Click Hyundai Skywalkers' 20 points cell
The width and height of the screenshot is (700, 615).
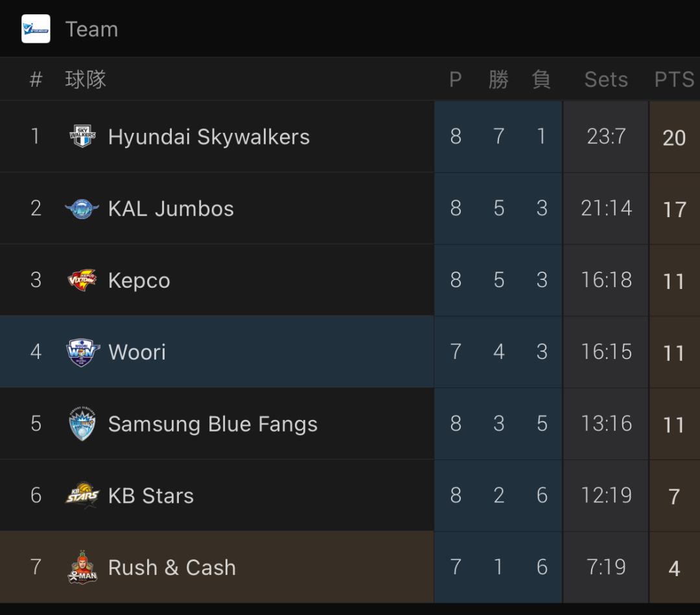tap(675, 137)
